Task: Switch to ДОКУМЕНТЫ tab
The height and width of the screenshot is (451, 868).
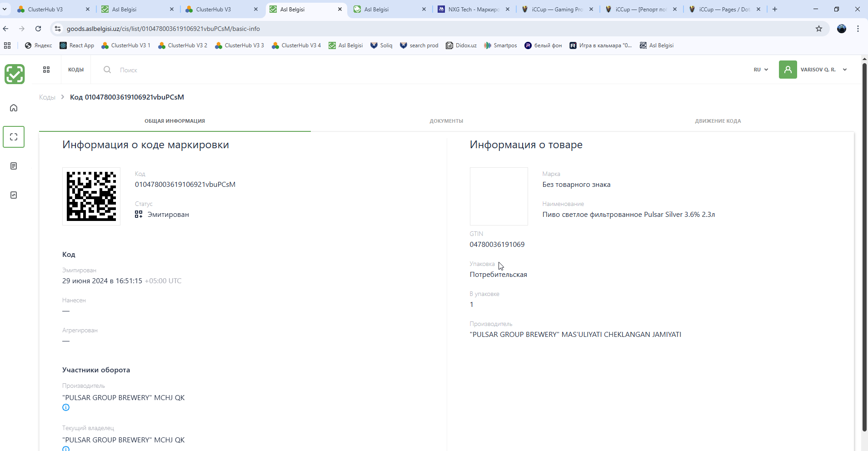Action: coord(446,121)
